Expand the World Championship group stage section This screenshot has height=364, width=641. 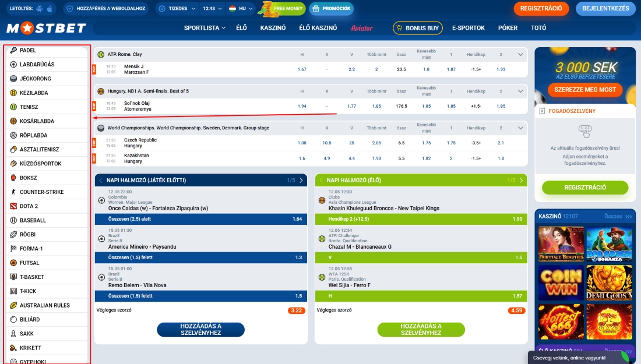pyautogui.click(x=520, y=128)
